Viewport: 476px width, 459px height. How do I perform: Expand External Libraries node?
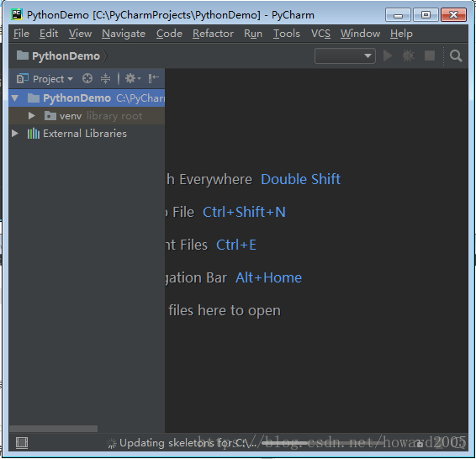point(15,133)
